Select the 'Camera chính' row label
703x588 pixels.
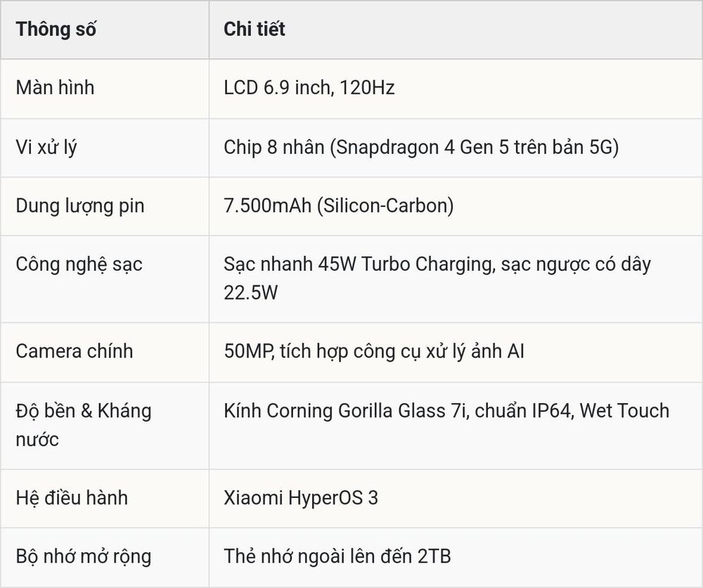[x=75, y=351]
